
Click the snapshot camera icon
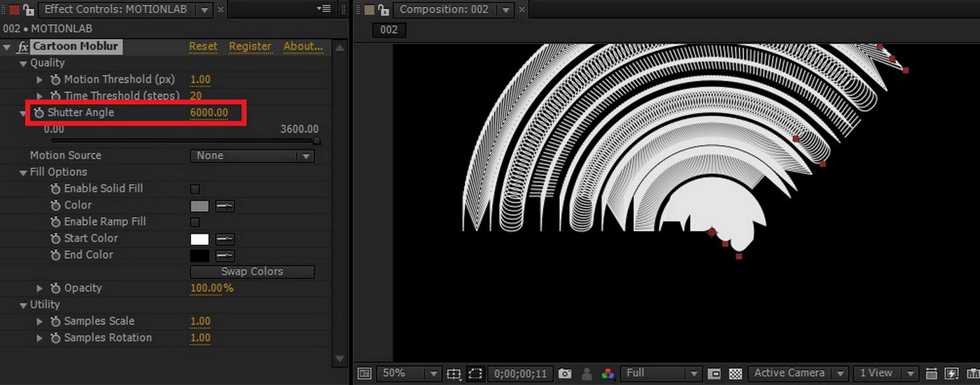[565, 374]
